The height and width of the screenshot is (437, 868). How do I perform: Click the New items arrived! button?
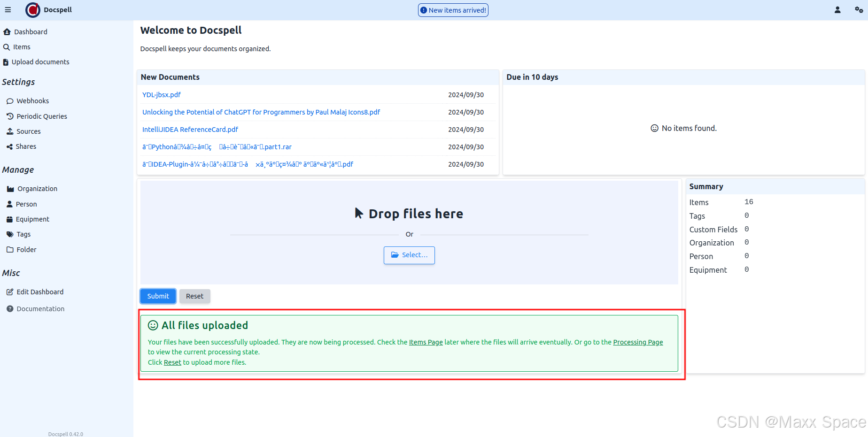tap(453, 10)
